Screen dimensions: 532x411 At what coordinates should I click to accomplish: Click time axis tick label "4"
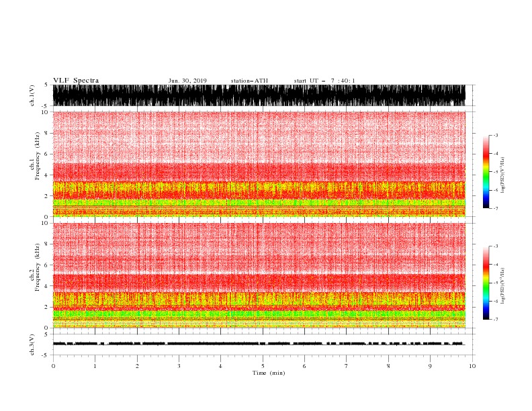coord(221,366)
